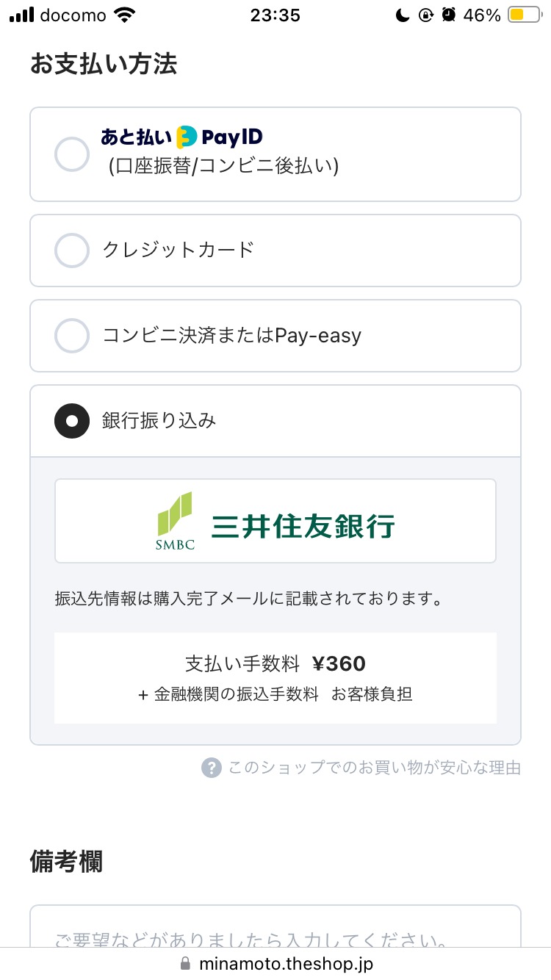The height and width of the screenshot is (980, 551).
Task: Tap the battery icon in status bar
Action: click(525, 15)
